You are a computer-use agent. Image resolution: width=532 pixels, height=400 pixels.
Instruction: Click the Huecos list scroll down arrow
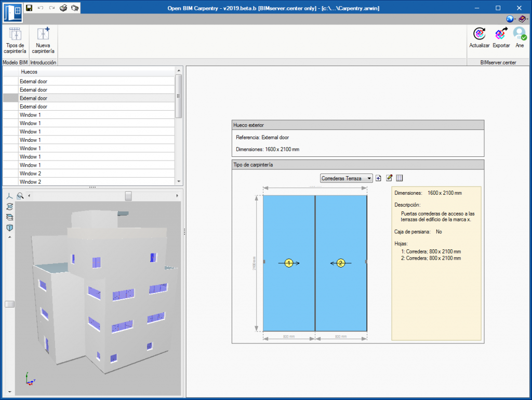(x=179, y=181)
